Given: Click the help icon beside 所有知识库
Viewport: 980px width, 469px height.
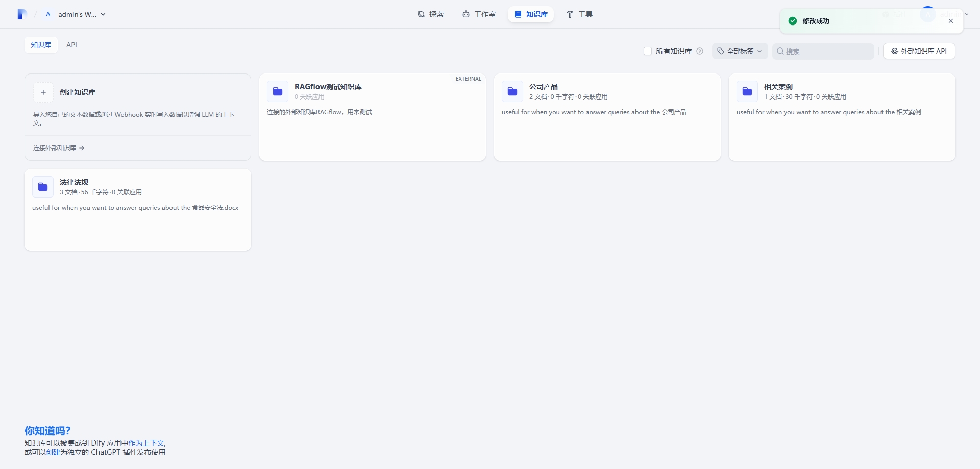Looking at the screenshot, I should 700,51.
